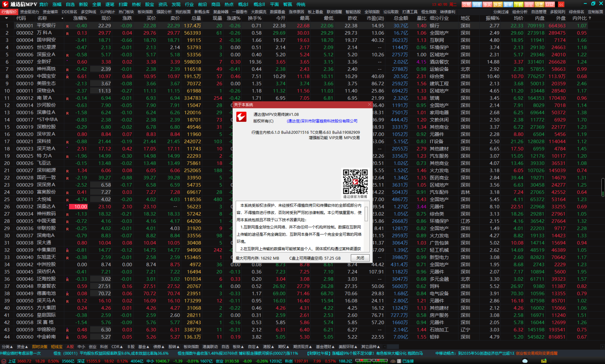605x364 pixels.
Task: Open the 深圳市财富趋势科技股份有限公司 link
Action: click(322, 121)
